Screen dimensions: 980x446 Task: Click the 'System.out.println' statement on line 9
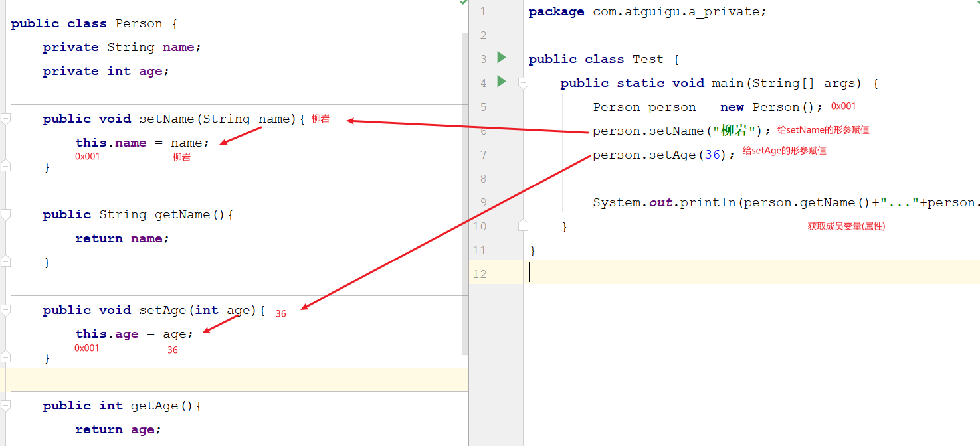point(786,202)
